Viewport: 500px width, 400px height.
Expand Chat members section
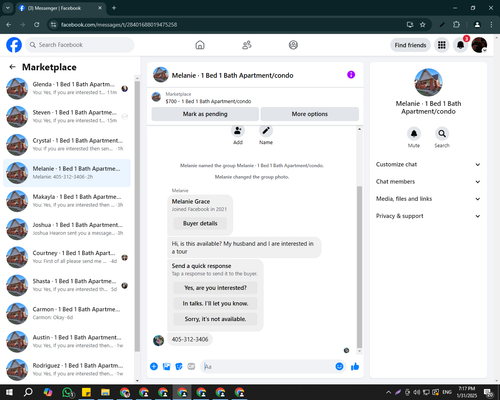[x=428, y=182]
